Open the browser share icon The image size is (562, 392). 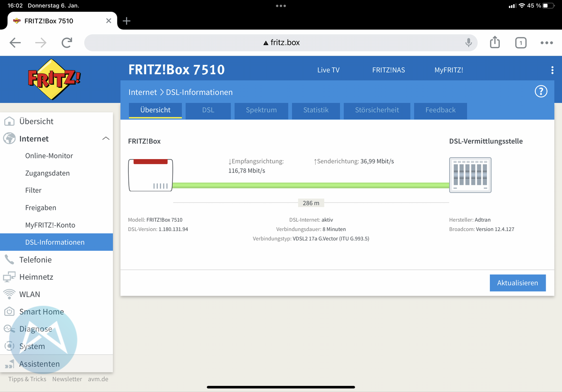click(x=495, y=43)
